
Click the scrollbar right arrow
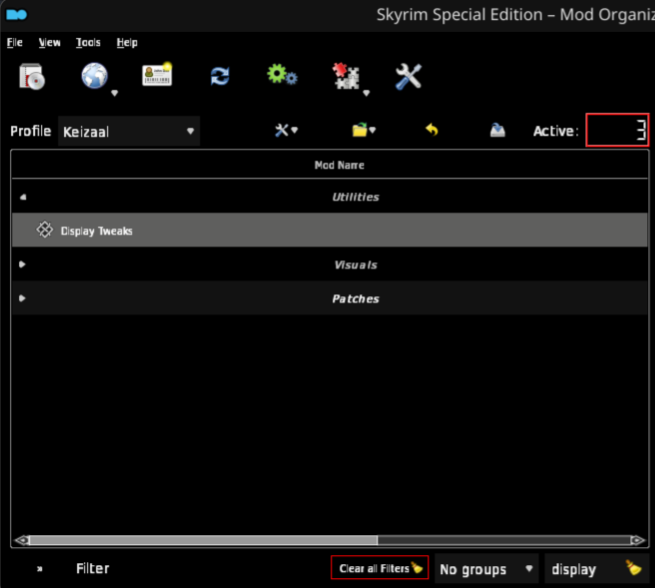[637, 540]
